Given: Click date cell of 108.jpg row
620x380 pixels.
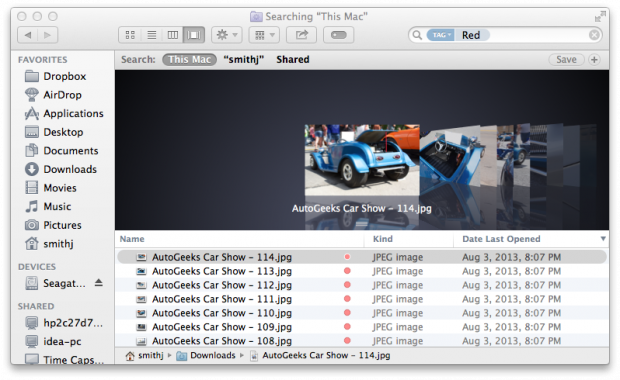Looking at the screenshot, I should coord(511,341).
